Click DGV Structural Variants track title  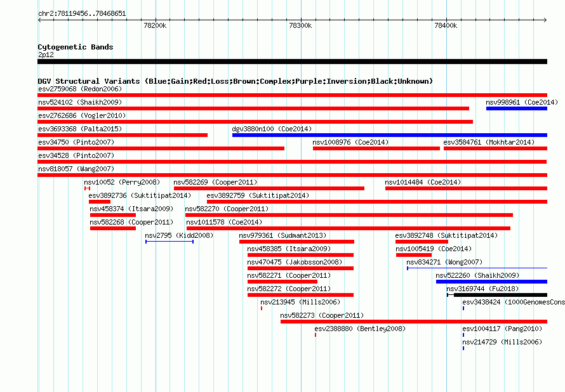(x=236, y=81)
